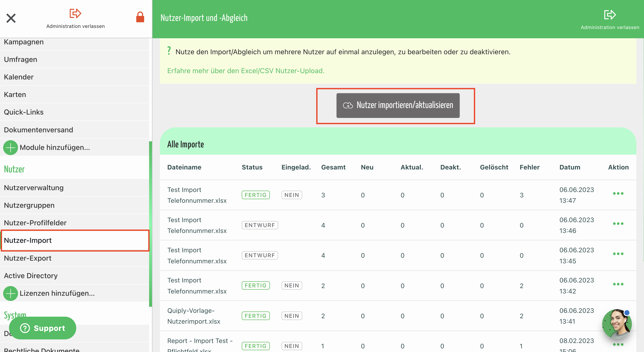Click the red lock icon
Screen dimensions: 644x352
pos(140,17)
